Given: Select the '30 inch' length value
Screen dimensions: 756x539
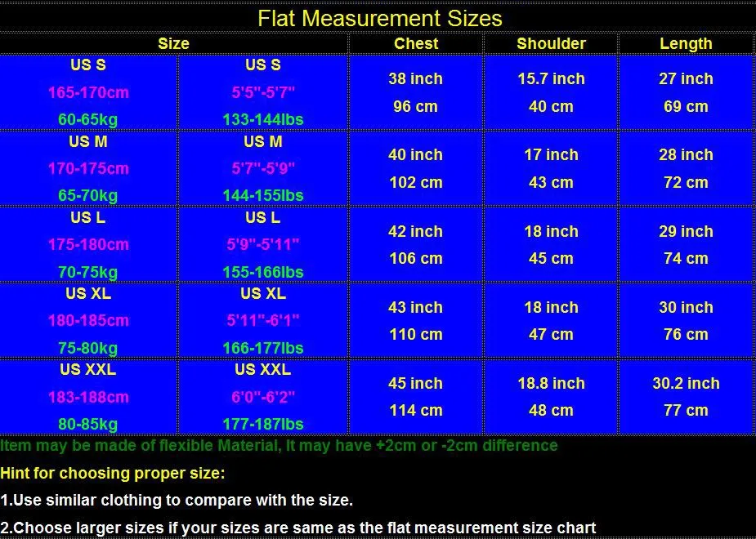Looking at the screenshot, I should (x=686, y=307).
